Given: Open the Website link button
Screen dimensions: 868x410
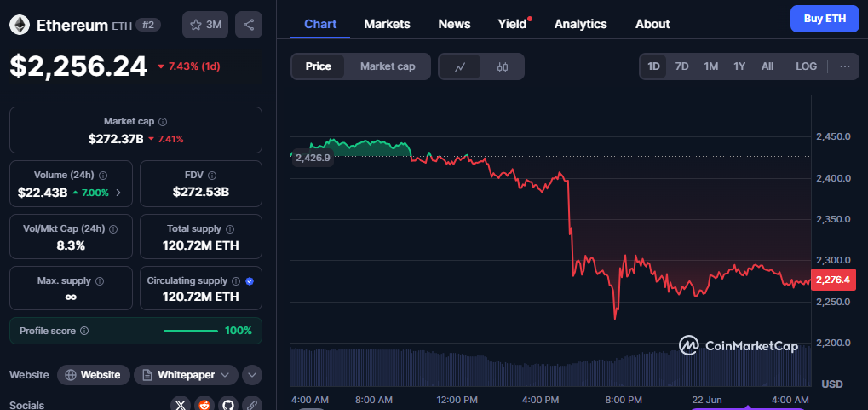Looking at the screenshot, I should pos(94,375).
